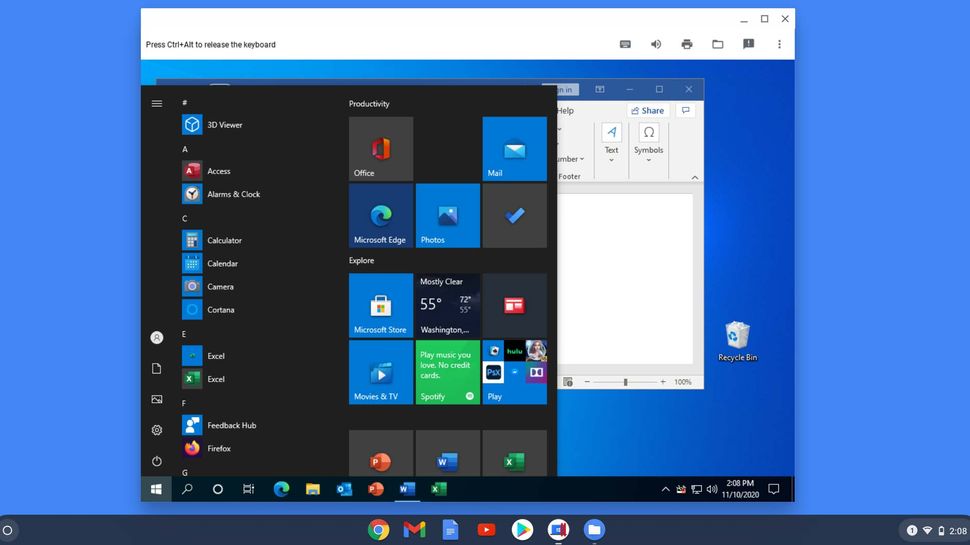Open the red News tile
Viewport: 970px width, 545px height.
[515, 306]
